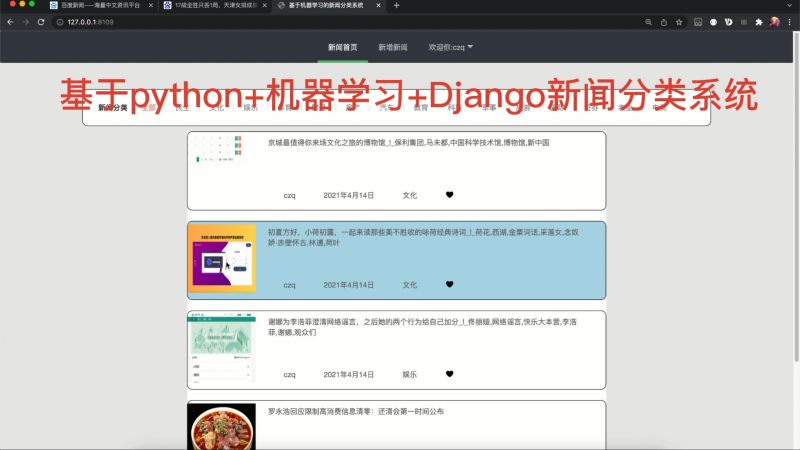This screenshot has height=450, width=800.
Task: Focus the address bar showing 127.0.0.1:8109
Action: pos(347,22)
